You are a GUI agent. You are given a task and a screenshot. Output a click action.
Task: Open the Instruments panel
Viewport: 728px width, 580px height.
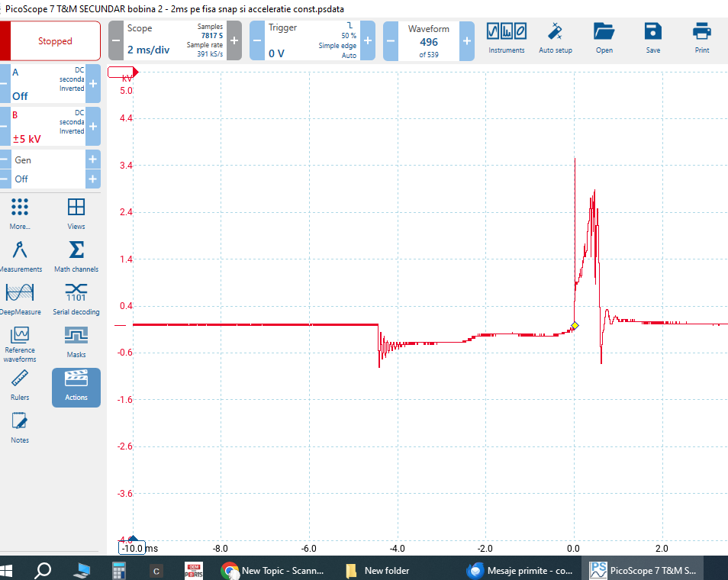pyautogui.click(x=507, y=37)
